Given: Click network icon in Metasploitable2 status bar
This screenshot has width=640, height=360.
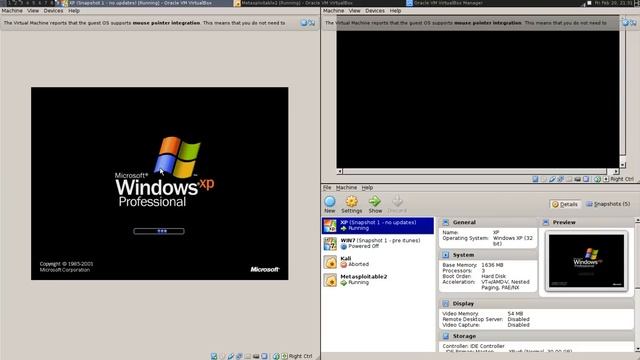Looking at the screenshot, I should (561, 179).
